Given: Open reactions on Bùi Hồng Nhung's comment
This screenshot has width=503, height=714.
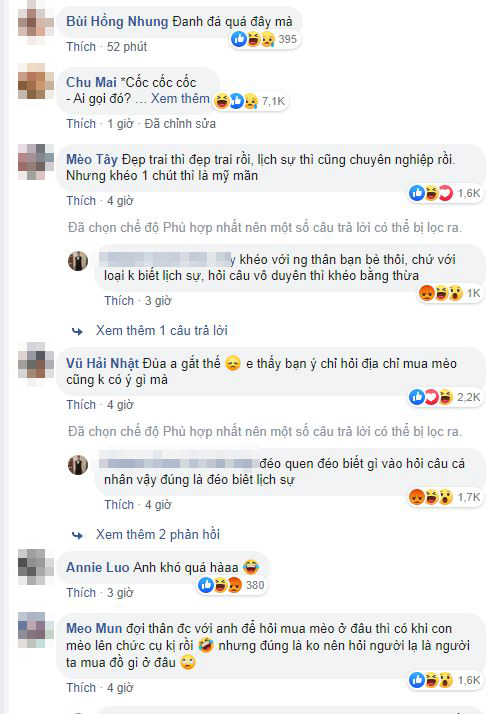Looking at the screenshot, I should pyautogui.click(x=264, y=40).
